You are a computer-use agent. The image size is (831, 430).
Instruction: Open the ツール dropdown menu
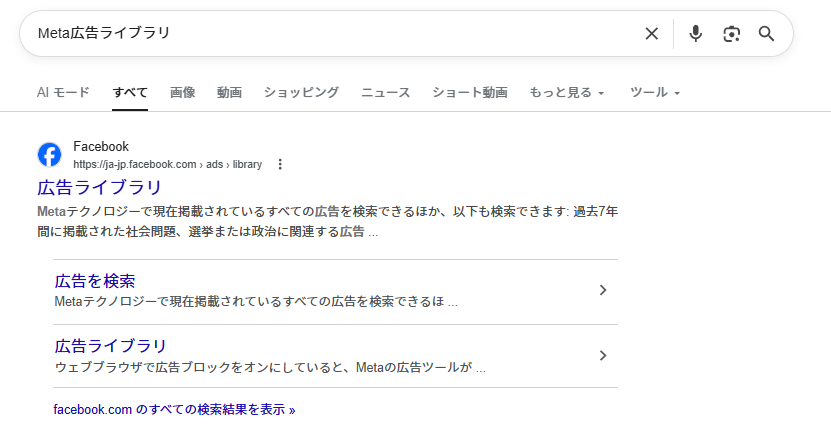655,93
